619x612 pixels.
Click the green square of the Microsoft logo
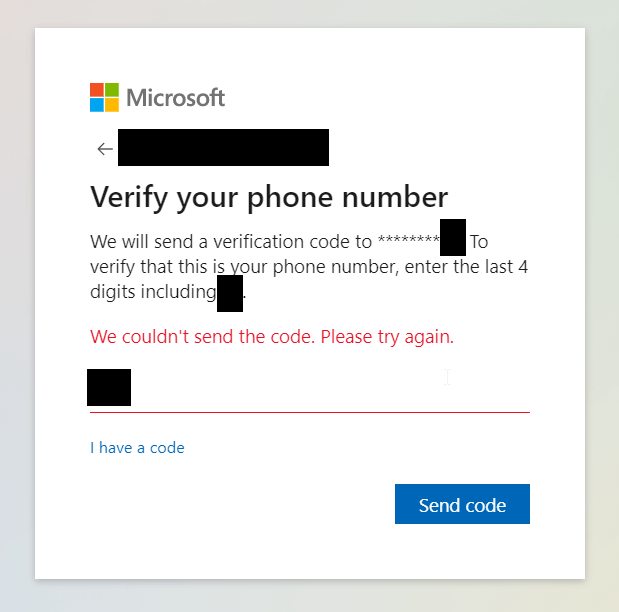pyautogui.click(x=112, y=90)
